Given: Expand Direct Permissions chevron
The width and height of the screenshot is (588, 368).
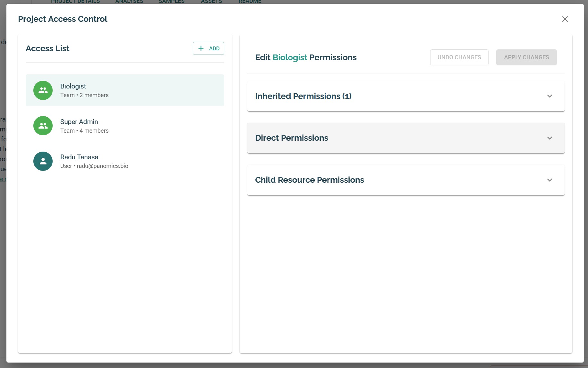Looking at the screenshot, I should [x=550, y=138].
